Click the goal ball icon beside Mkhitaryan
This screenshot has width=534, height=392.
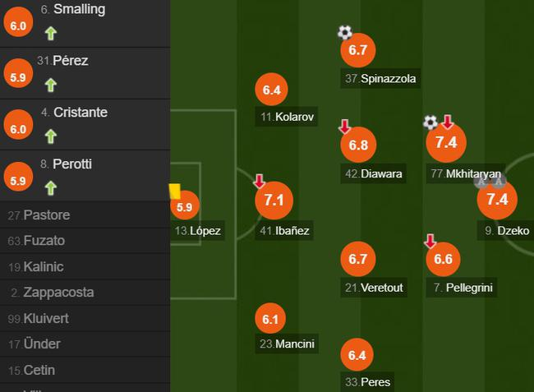point(430,122)
